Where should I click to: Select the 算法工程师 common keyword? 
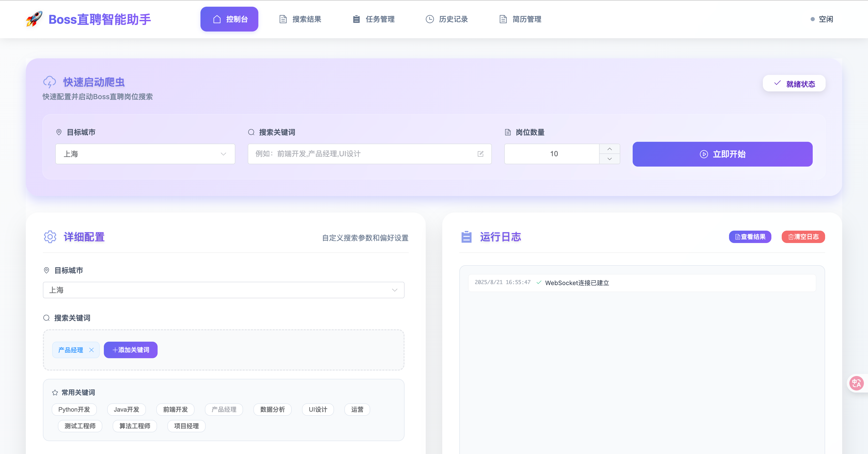click(x=135, y=426)
